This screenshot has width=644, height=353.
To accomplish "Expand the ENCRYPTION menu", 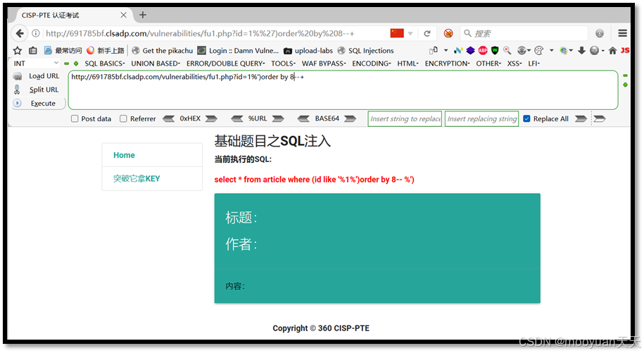I will pyautogui.click(x=447, y=63).
